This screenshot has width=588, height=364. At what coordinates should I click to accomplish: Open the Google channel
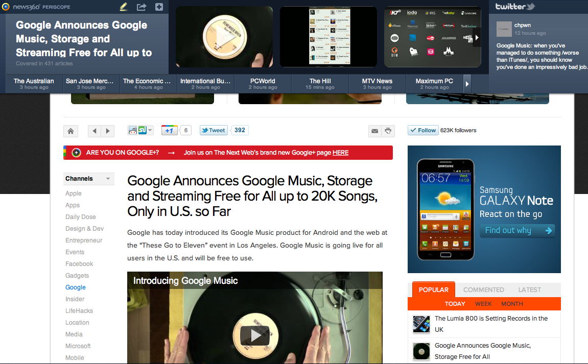click(x=76, y=287)
